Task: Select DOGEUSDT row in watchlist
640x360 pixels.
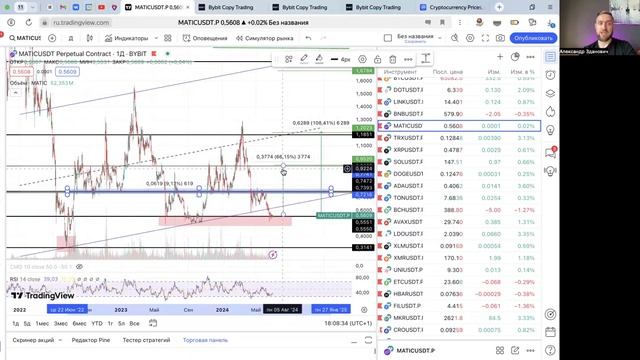Action: click(459, 174)
